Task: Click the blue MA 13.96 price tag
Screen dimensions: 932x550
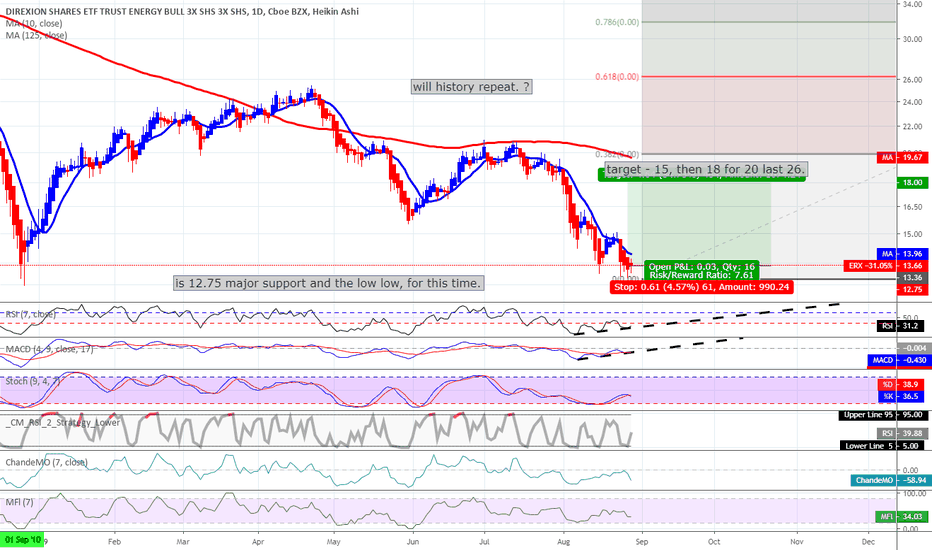Action: tap(902, 254)
